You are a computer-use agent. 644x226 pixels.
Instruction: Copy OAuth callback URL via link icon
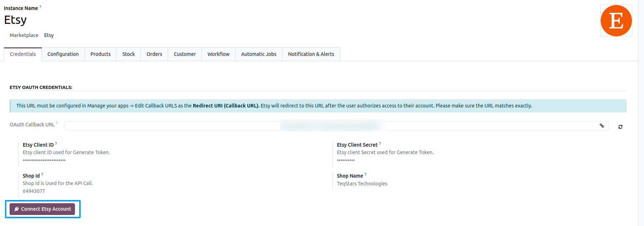point(602,126)
